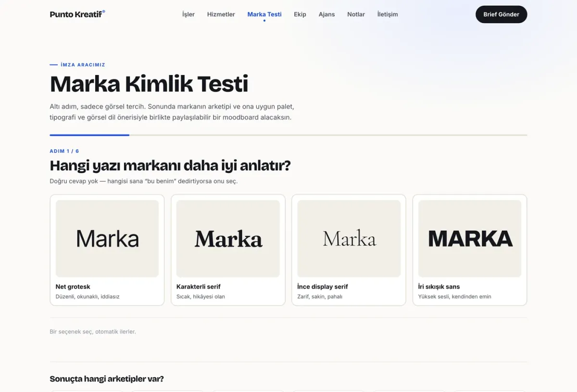Select the Marka Testi nav tab
The height and width of the screenshot is (392, 577).
[264, 14]
